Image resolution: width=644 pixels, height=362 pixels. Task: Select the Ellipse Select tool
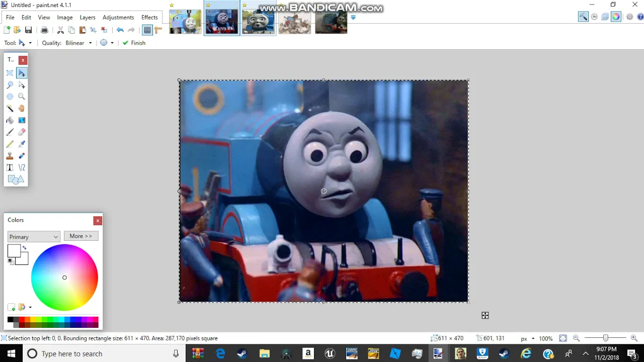click(10, 97)
